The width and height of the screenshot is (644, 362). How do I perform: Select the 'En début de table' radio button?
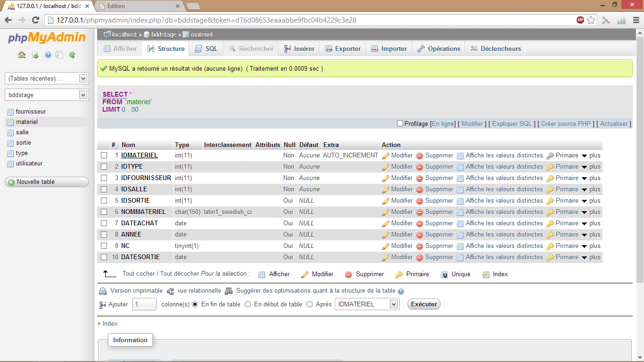tap(248, 304)
